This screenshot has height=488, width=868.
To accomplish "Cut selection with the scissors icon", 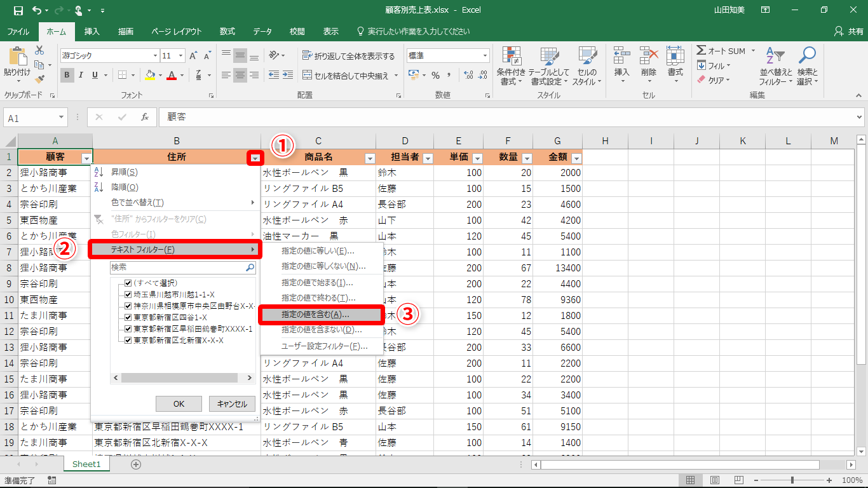I will coord(39,50).
